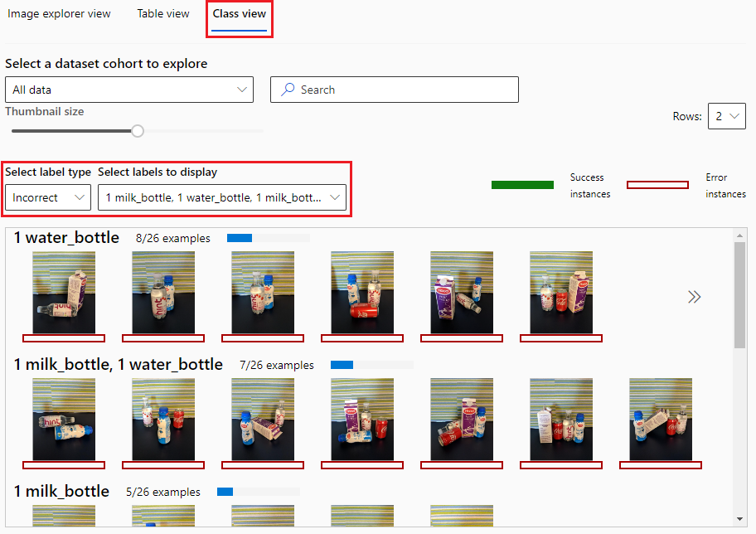Click '1 milk_bottle, 1 water_bottle' class heading

[118, 364]
